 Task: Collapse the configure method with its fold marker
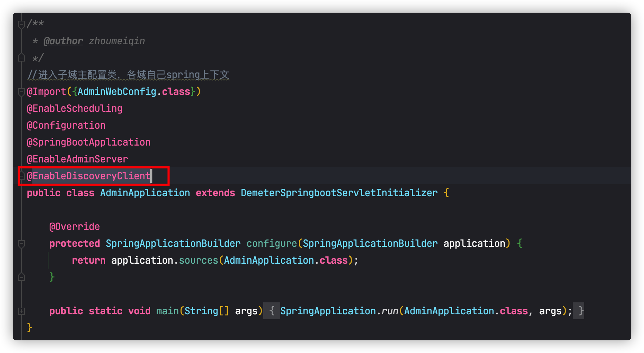[21, 244]
